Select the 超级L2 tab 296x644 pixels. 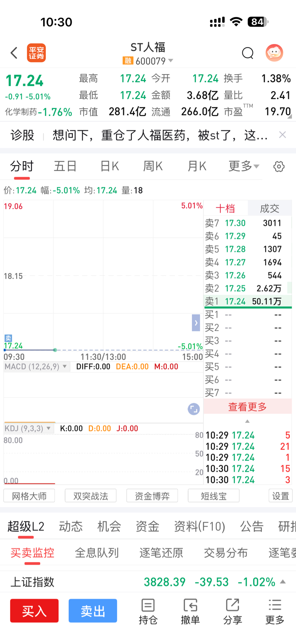26,526
